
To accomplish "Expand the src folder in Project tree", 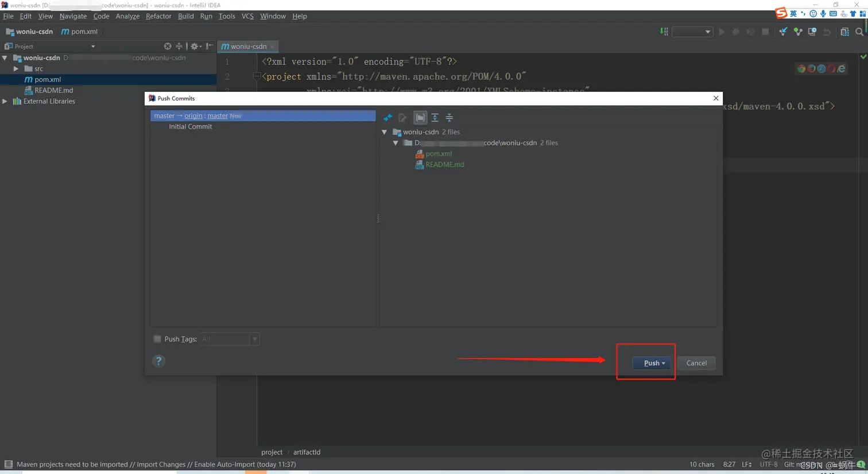I will coord(16,69).
